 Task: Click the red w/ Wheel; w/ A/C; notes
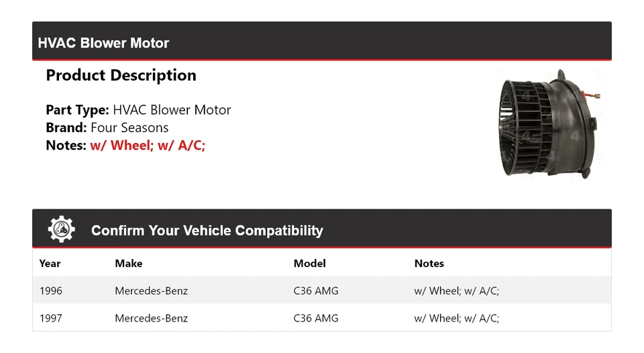coord(148,145)
